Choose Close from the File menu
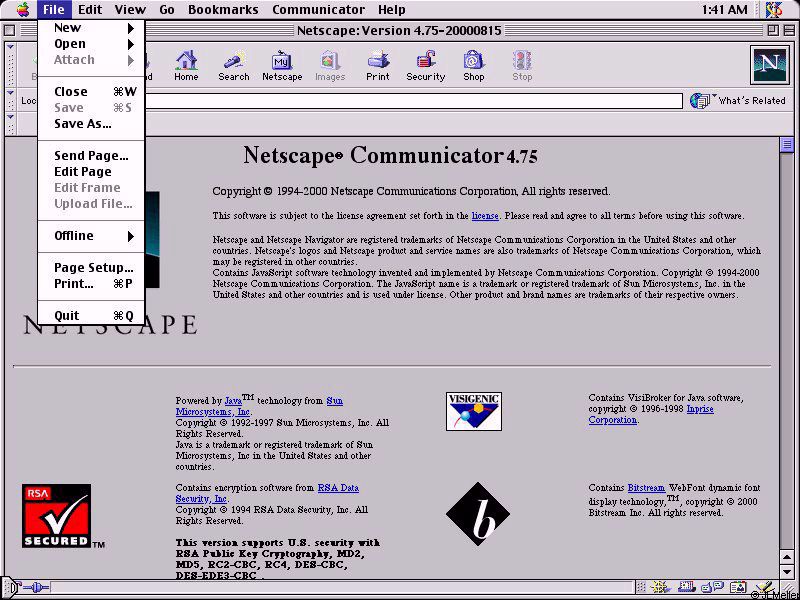Viewport: 800px width, 600px height. 92,92
